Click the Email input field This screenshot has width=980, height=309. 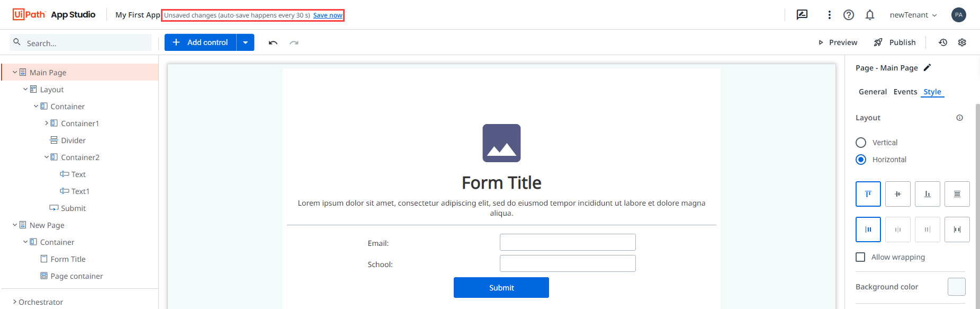coord(568,242)
